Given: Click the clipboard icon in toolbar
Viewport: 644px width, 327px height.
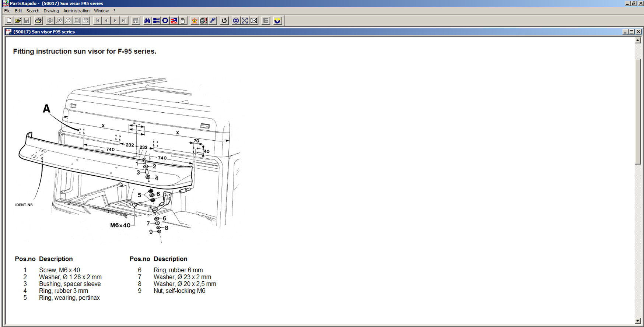Looking at the screenshot, I should tap(183, 21).
